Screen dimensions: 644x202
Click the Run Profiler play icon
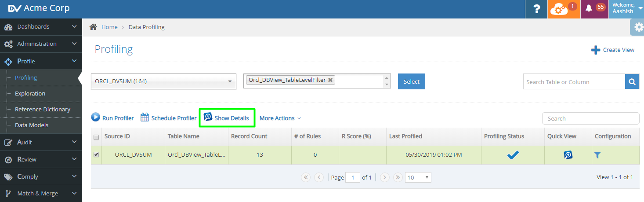click(x=96, y=118)
